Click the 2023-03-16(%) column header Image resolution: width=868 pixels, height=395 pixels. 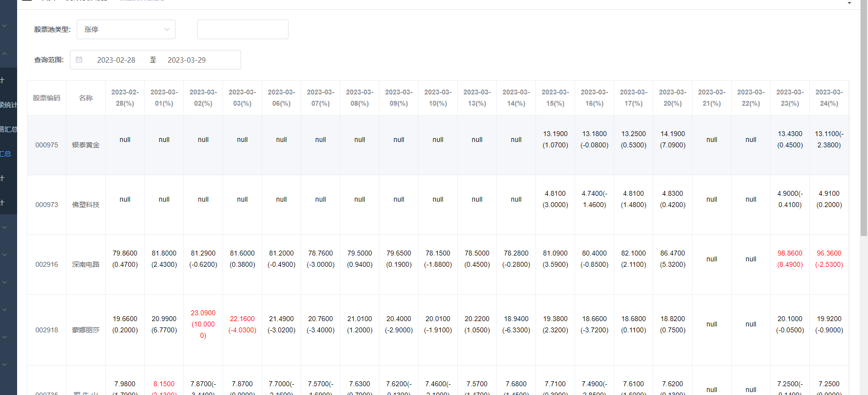pos(594,98)
